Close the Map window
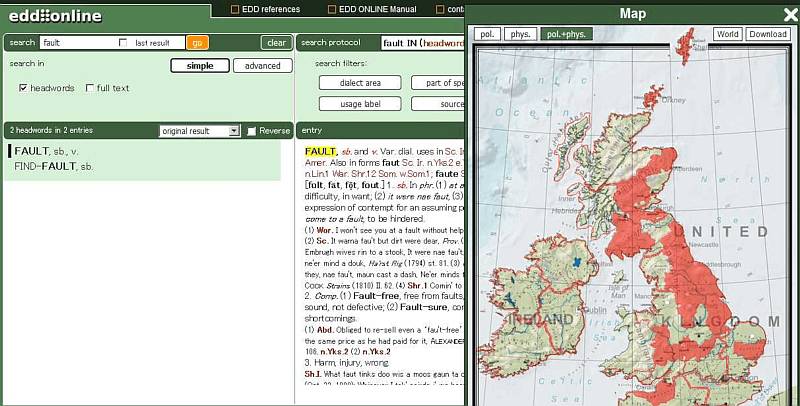This screenshot has height=406, width=800. pos(789,13)
